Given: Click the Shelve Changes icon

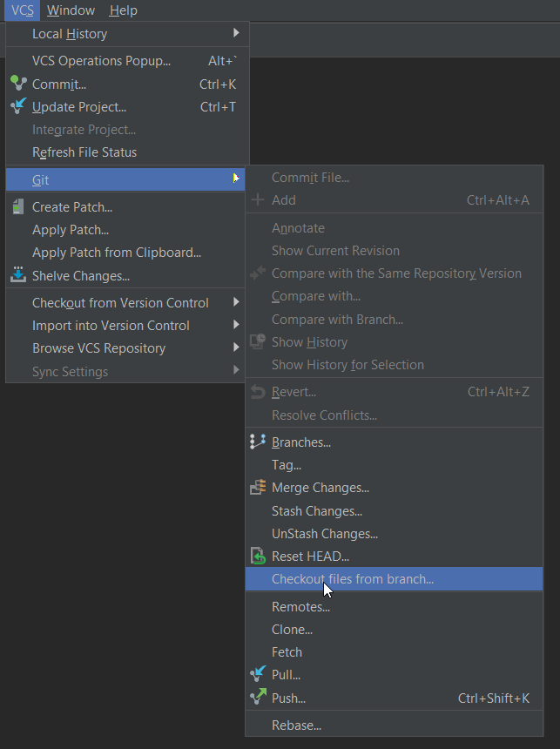Looking at the screenshot, I should pos(18,275).
